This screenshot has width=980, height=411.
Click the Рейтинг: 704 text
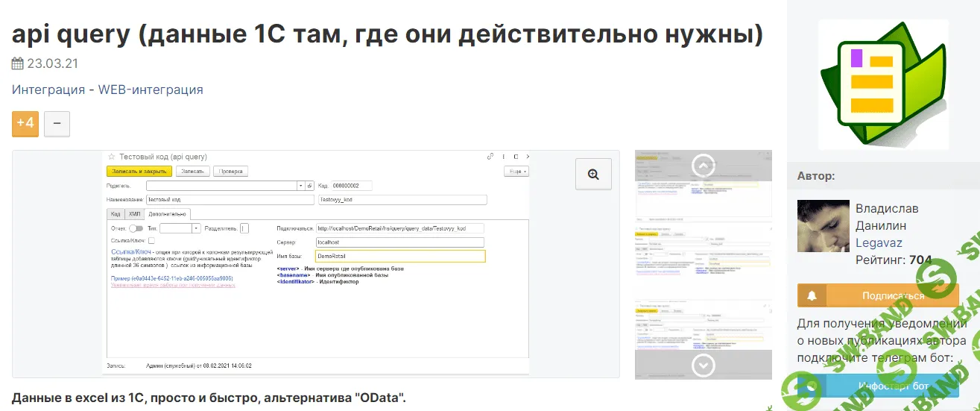893,260
